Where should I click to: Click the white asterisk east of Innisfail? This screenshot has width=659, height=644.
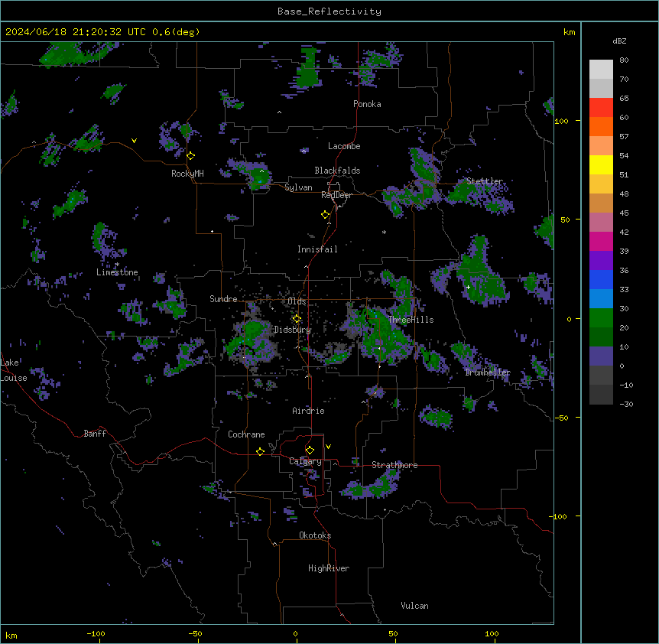click(384, 232)
